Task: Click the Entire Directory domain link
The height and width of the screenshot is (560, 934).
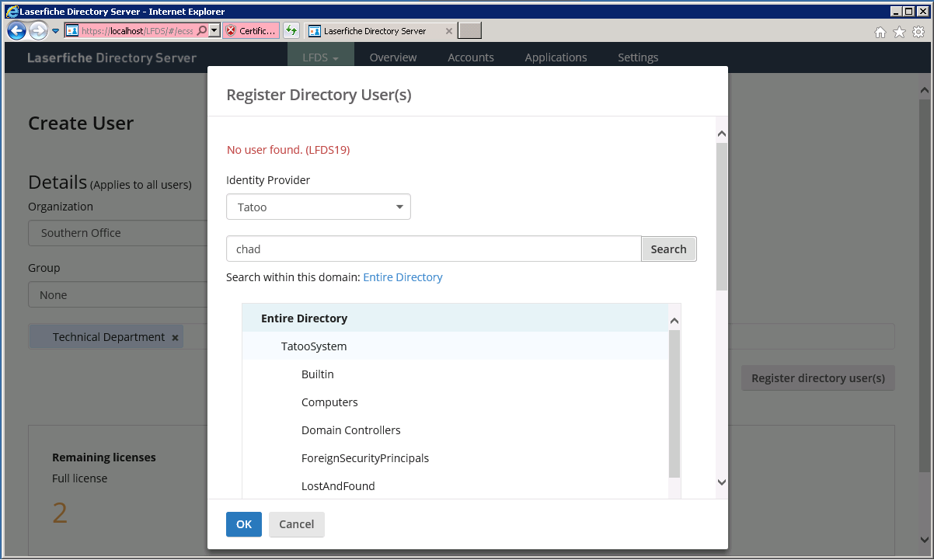Action: [403, 277]
